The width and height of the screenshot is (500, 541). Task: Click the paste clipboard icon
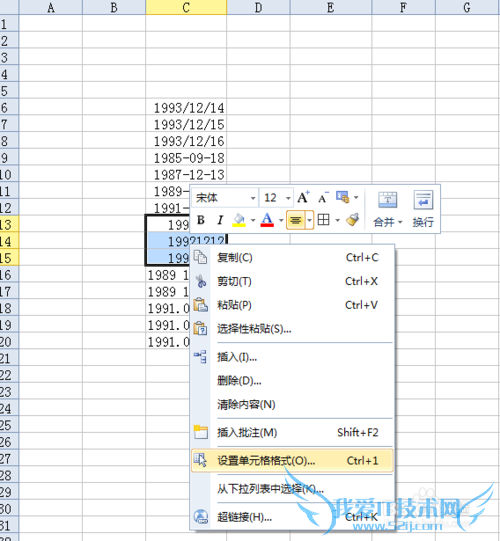coord(200,305)
